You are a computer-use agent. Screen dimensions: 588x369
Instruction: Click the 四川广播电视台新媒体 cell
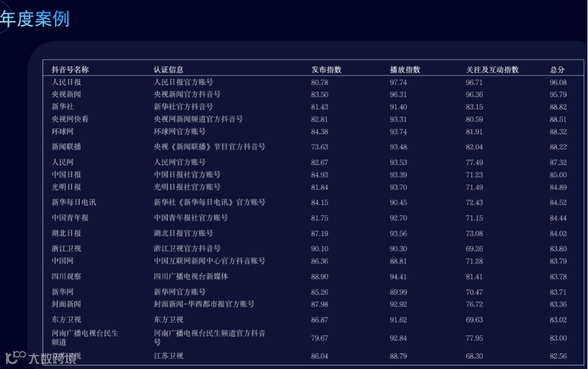tap(191, 276)
